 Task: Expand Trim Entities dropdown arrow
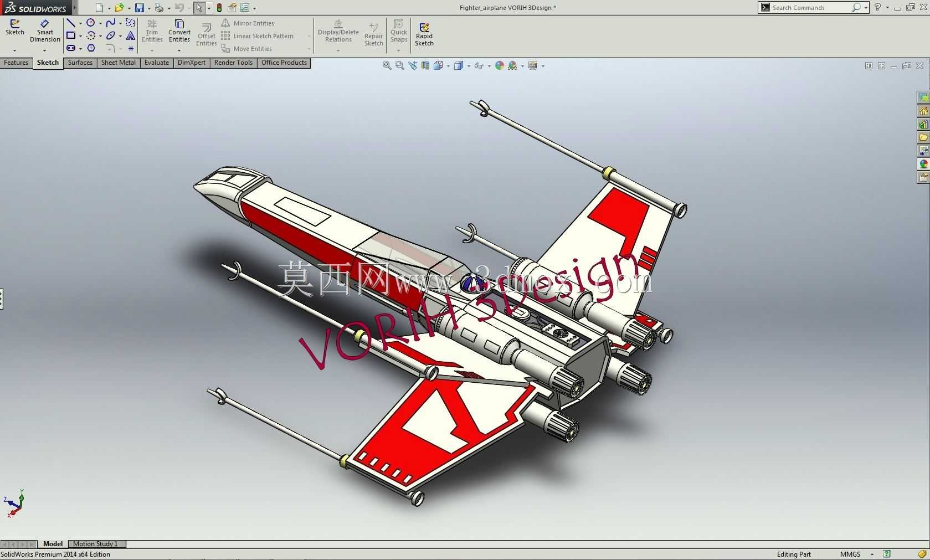point(152,50)
